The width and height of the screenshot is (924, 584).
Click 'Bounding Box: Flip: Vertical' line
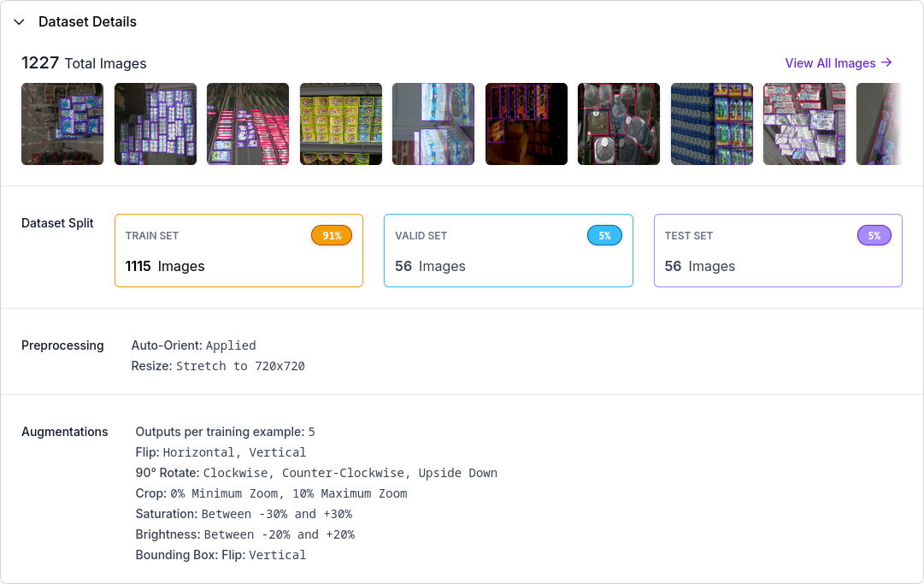click(221, 555)
